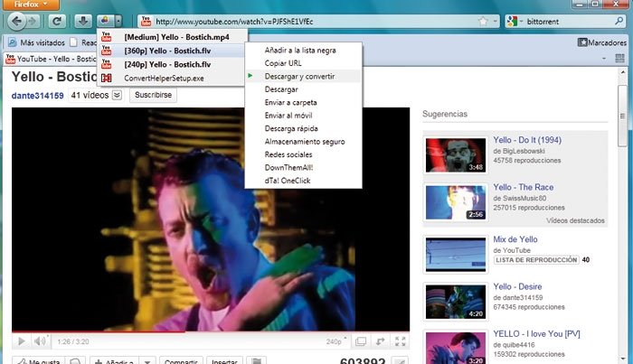Click the Yello - Desire thumbnail
The height and width of the screenshot is (364, 633).
[456, 302]
